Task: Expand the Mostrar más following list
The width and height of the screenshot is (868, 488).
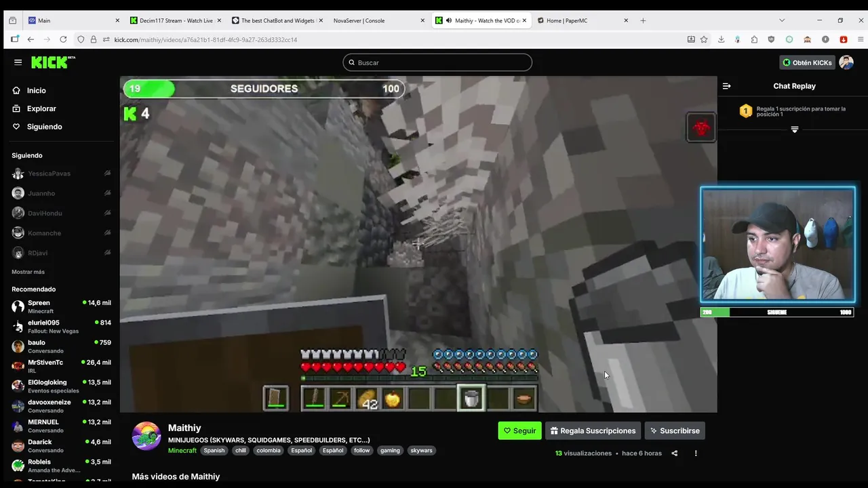Action: (x=28, y=272)
